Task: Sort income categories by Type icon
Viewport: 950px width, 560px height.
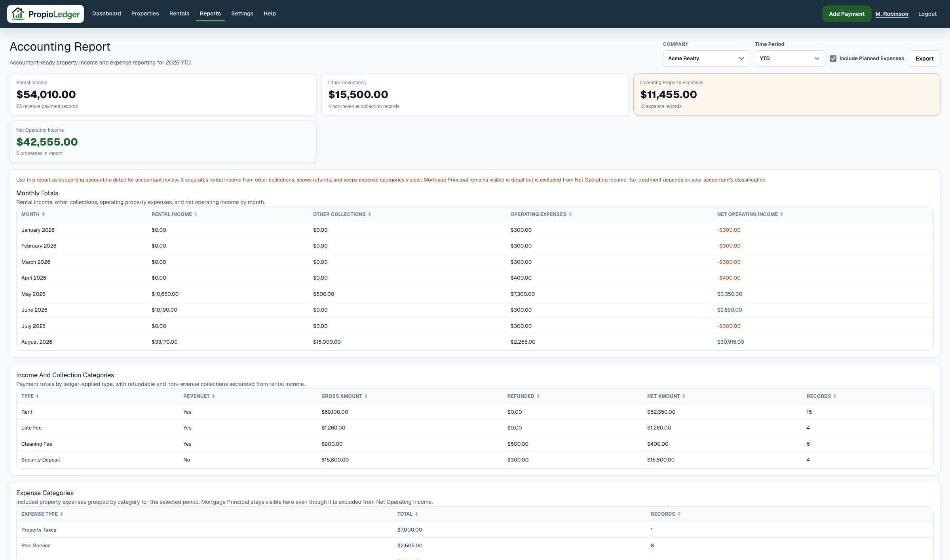Action: tap(38, 396)
